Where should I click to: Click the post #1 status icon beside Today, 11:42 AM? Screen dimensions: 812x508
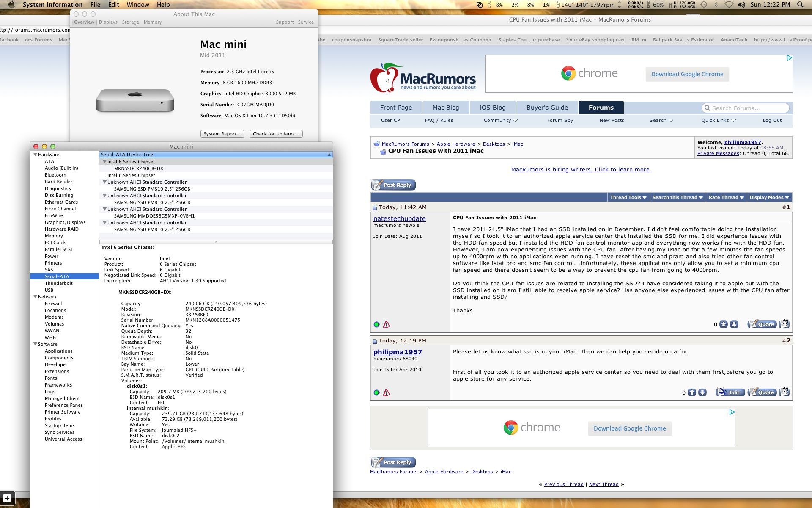point(375,208)
